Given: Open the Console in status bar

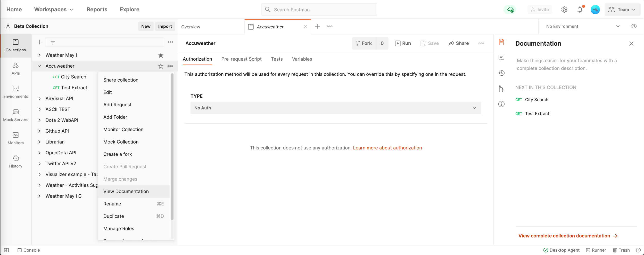Looking at the screenshot, I should pos(29,250).
